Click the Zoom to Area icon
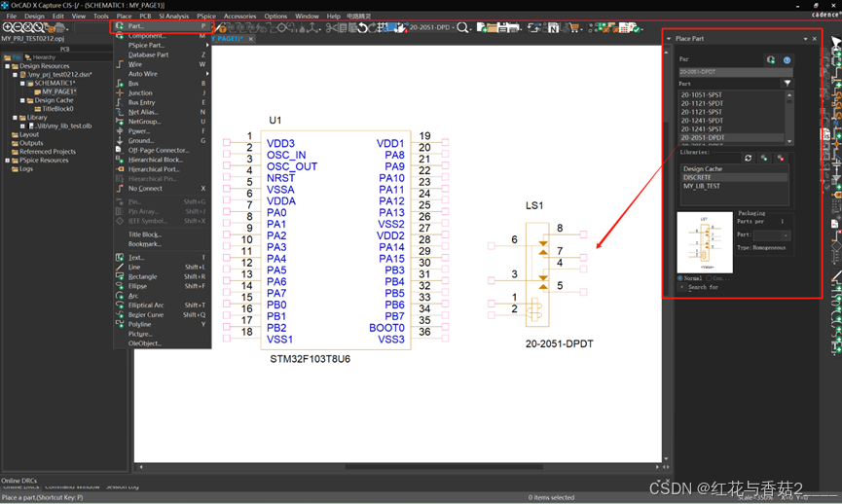The height and width of the screenshot is (504, 842). (x=28, y=27)
